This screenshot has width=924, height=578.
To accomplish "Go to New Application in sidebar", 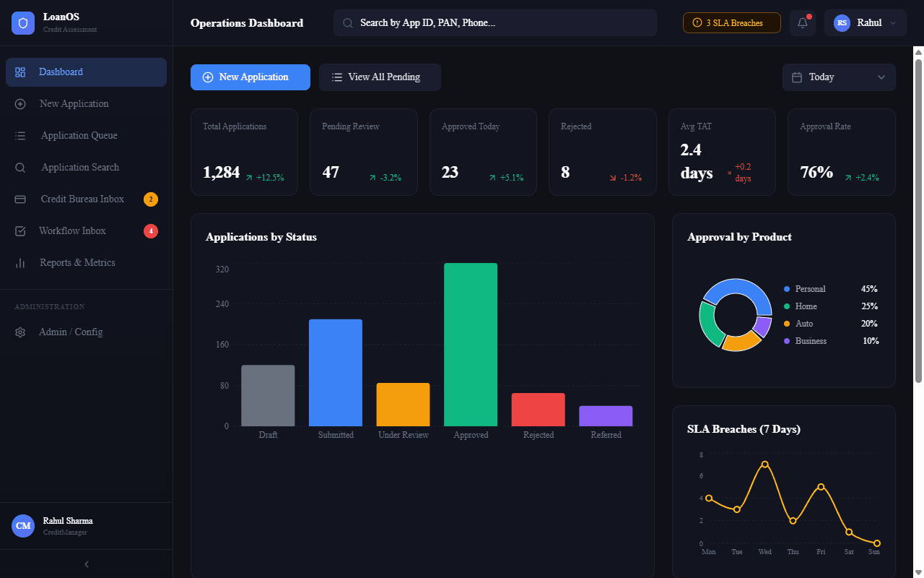I will click(86, 104).
